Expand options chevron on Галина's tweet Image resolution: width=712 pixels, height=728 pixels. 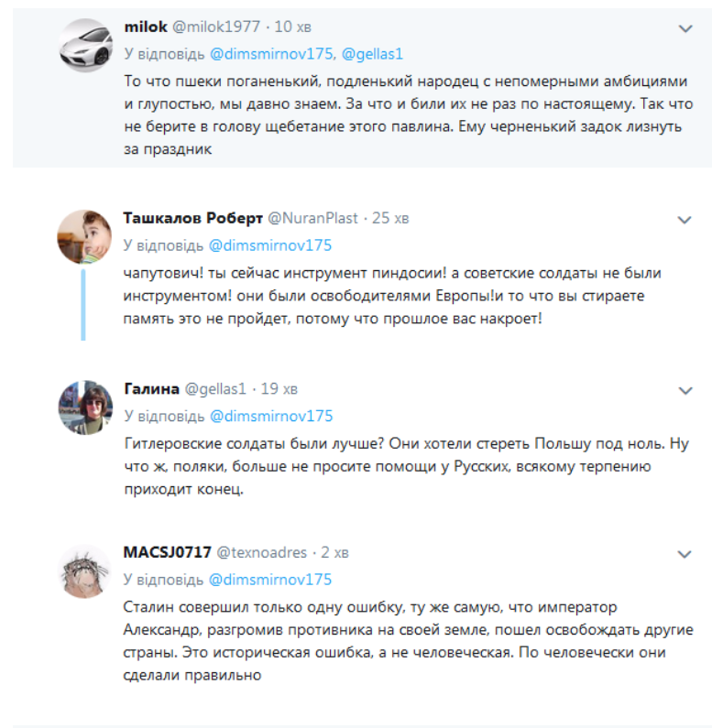tap(685, 391)
